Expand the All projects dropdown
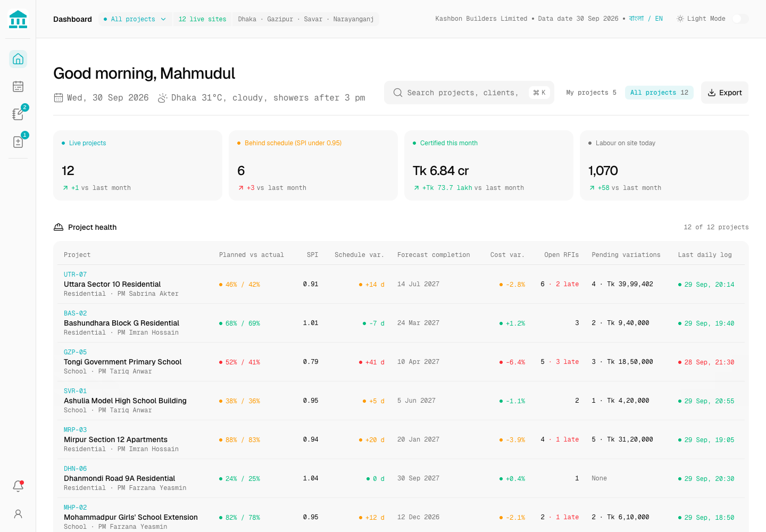The image size is (766, 532). (x=135, y=19)
